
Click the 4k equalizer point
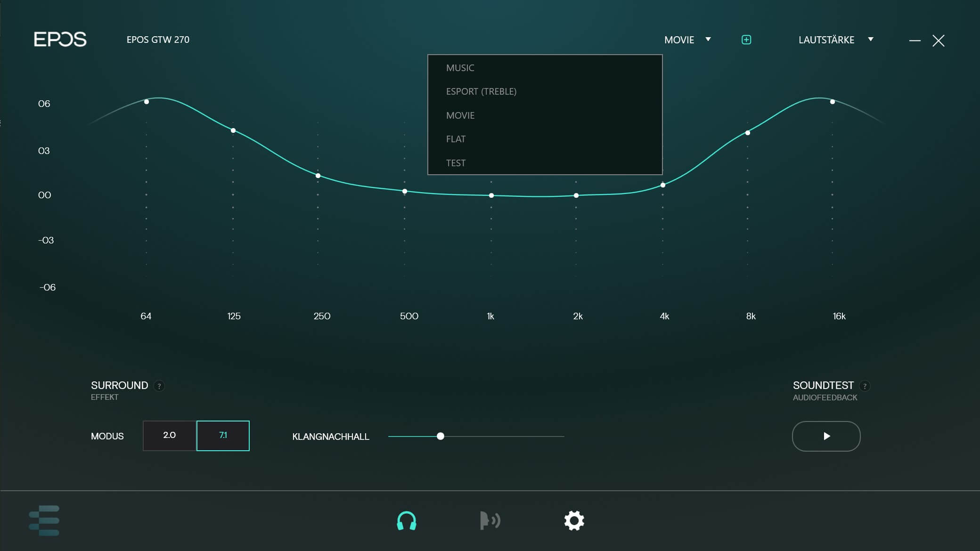point(663,185)
